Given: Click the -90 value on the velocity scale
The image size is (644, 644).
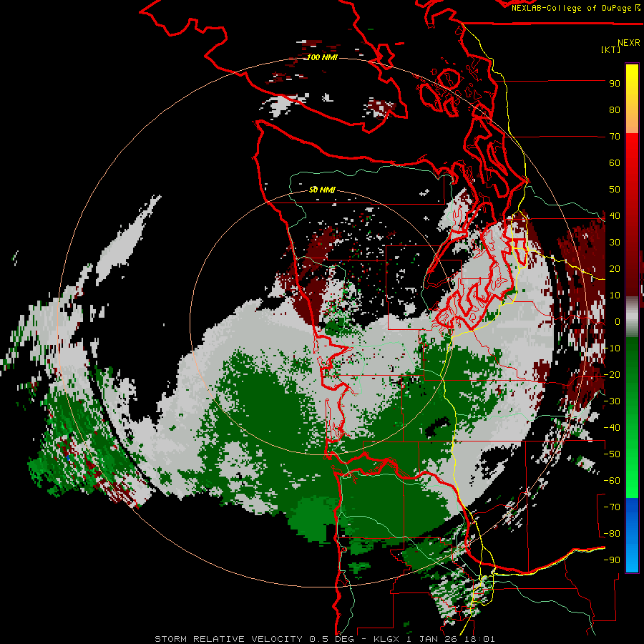Looking at the screenshot, I should [612, 560].
